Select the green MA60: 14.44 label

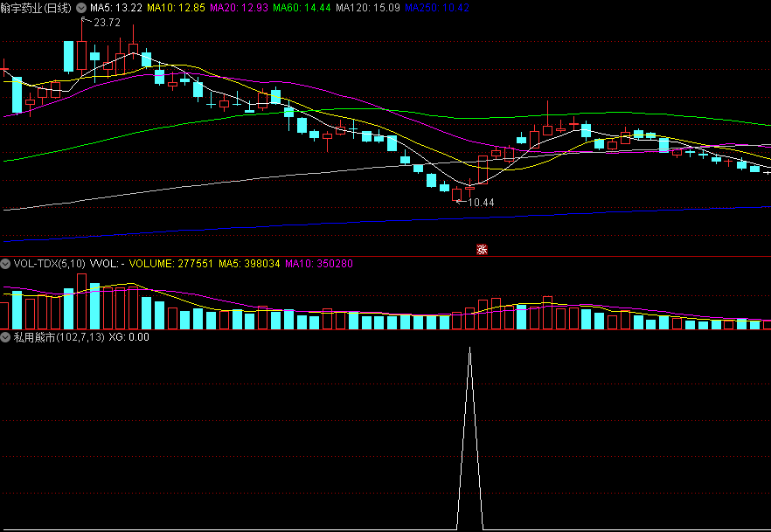(302, 8)
